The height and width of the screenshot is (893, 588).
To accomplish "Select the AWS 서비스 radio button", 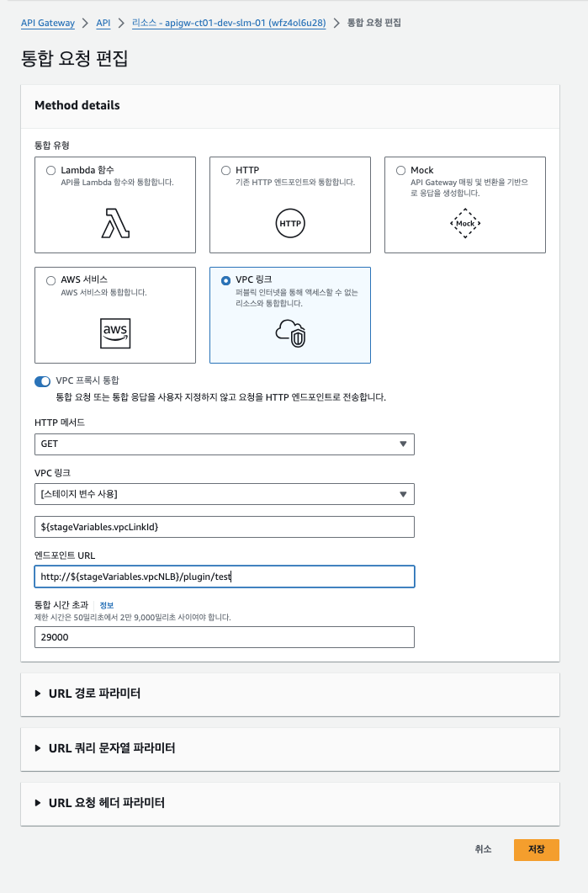I will [x=51, y=280].
